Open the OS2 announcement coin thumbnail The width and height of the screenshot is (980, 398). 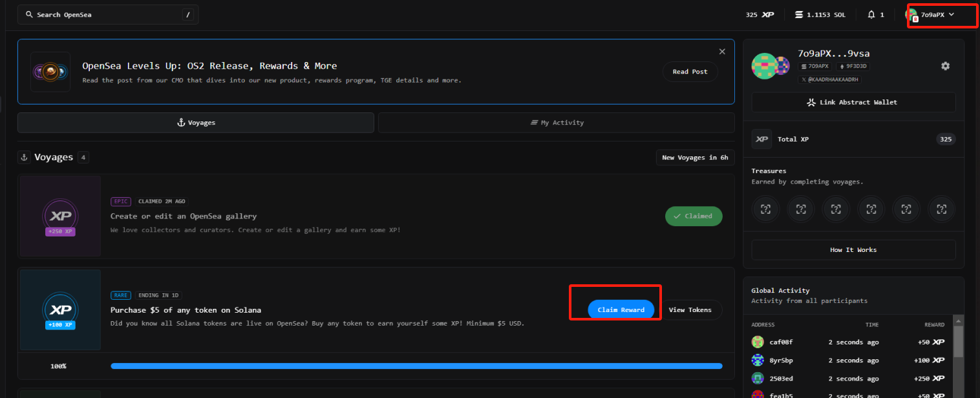pos(50,72)
